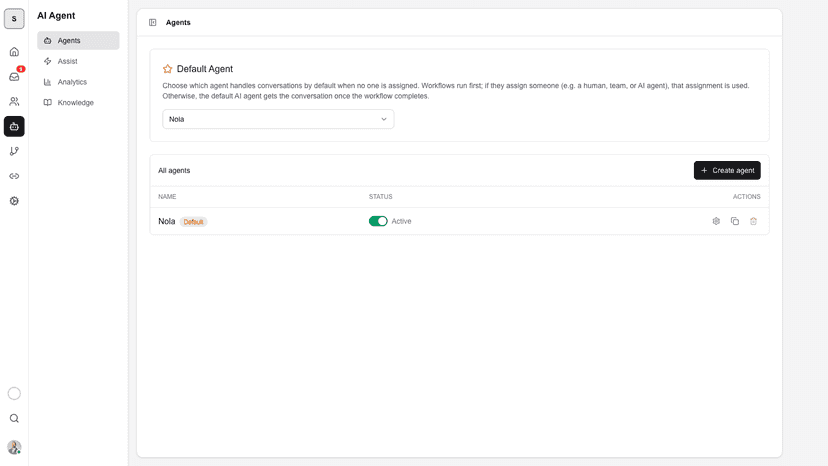Open search from the magnifier icon
Screen dimensions: 828x466
14,418
